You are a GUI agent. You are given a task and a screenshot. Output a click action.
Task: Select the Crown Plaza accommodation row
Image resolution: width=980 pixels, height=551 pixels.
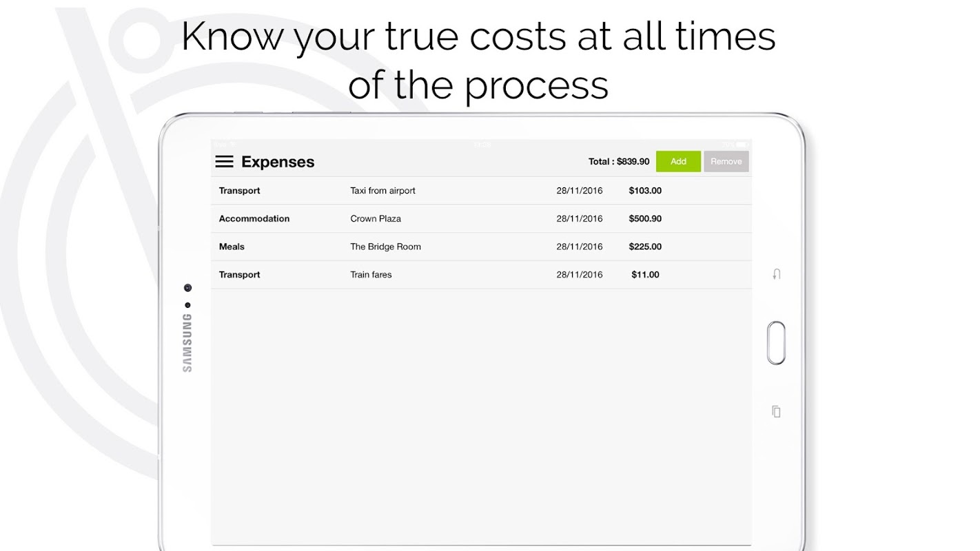tap(481, 218)
